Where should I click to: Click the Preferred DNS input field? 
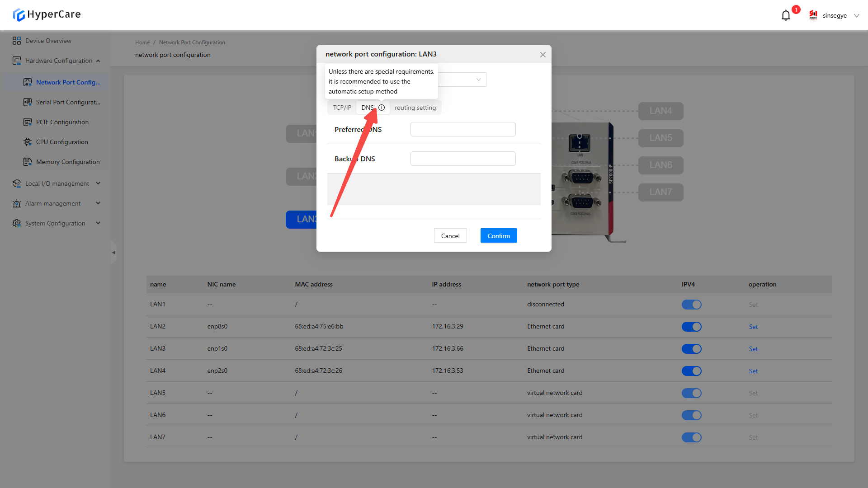pyautogui.click(x=463, y=129)
